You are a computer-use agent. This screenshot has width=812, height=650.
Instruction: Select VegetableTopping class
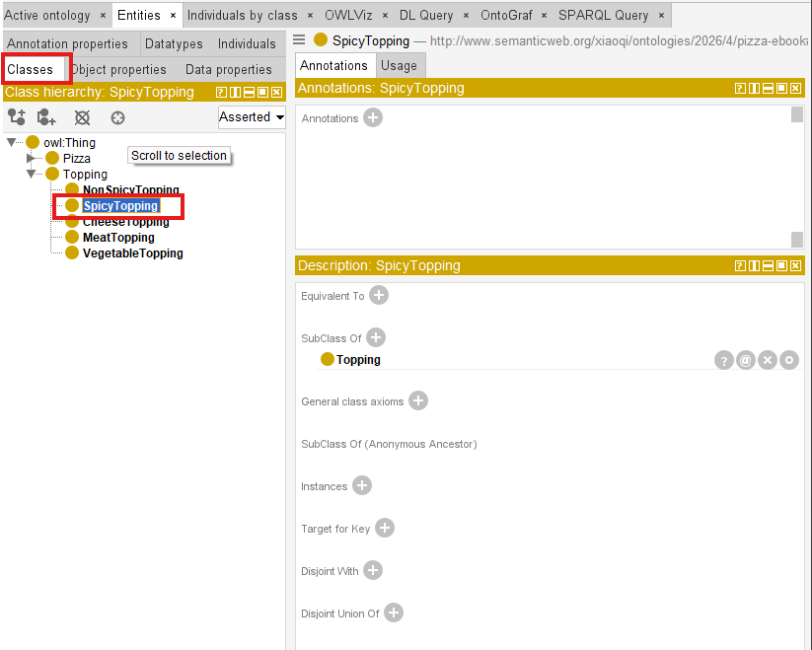pyautogui.click(x=133, y=253)
